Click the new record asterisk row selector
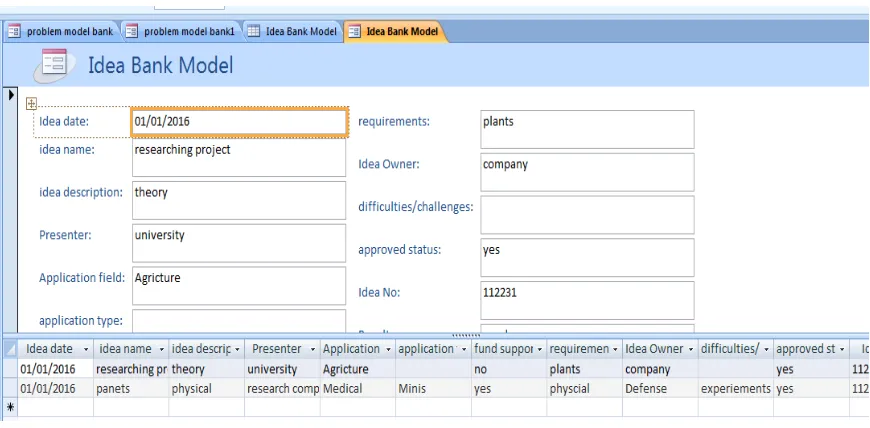Screen dimensions: 870x428 click(10, 407)
